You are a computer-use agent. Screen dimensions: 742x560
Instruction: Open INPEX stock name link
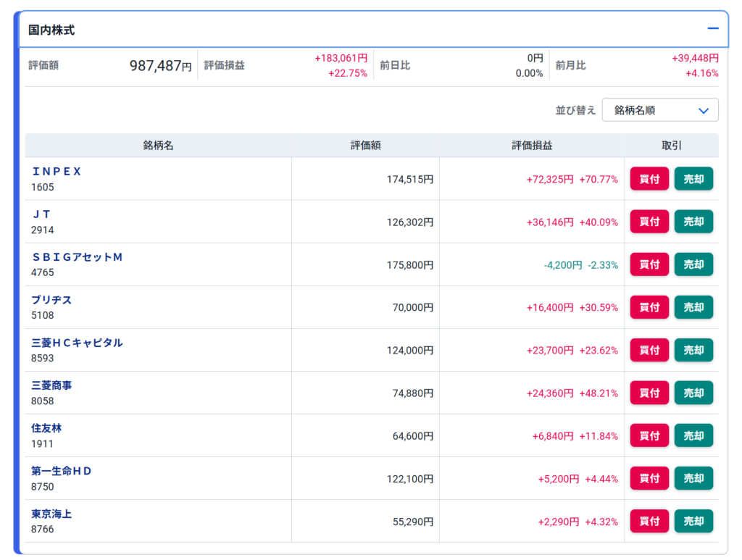57,172
